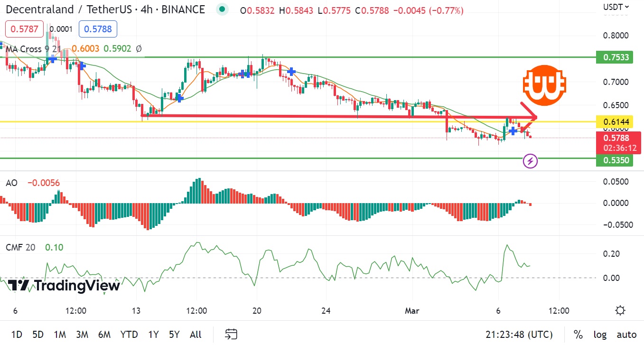Select the YTD time range
The image size is (644, 345).
[130, 335]
